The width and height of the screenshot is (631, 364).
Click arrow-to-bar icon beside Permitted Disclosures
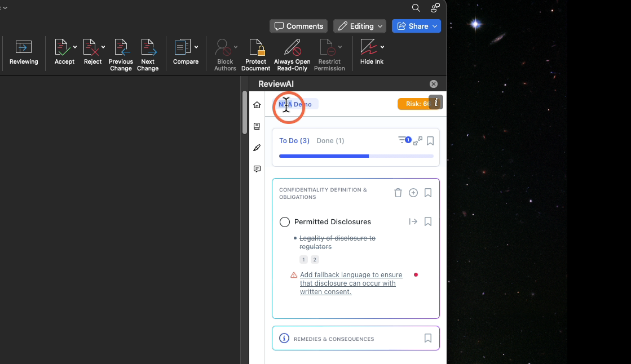pyautogui.click(x=413, y=221)
